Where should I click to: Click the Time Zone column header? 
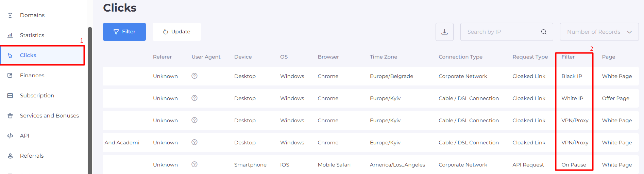pyautogui.click(x=383, y=57)
